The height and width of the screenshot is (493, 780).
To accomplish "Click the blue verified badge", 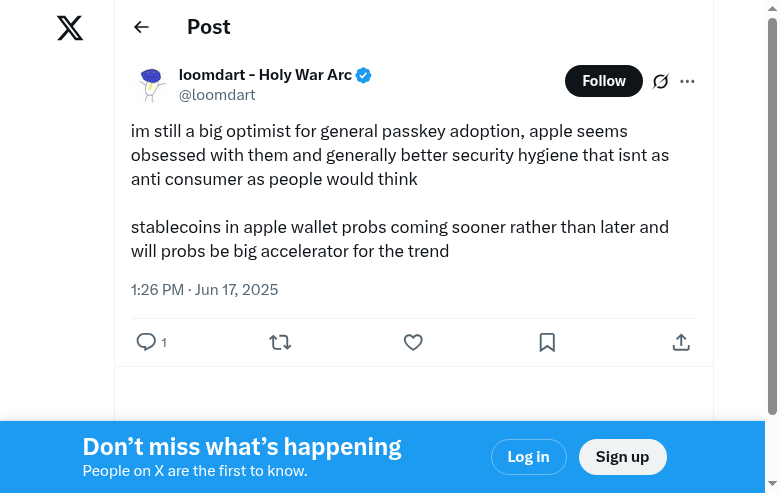I will pyautogui.click(x=364, y=75).
